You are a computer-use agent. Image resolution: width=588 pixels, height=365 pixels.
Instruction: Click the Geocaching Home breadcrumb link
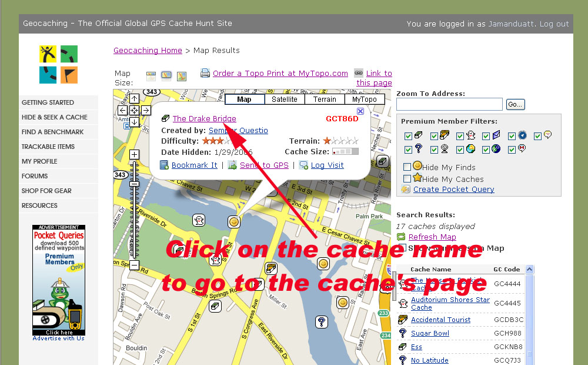[148, 50]
